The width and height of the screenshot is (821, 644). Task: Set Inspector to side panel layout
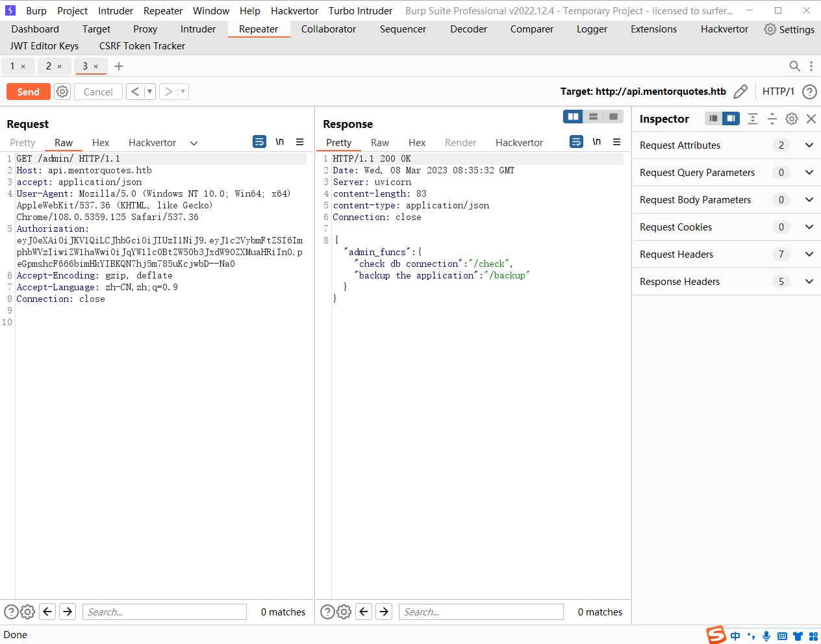(731, 119)
